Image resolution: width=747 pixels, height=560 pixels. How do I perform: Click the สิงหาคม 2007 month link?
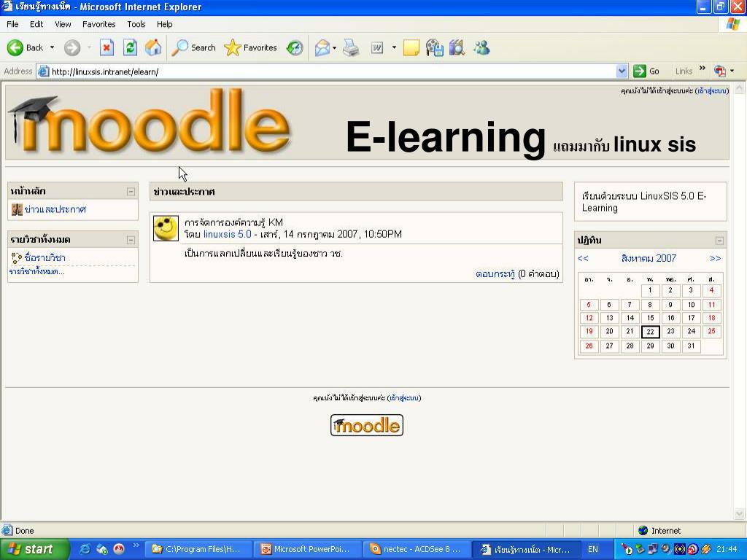[x=649, y=259]
